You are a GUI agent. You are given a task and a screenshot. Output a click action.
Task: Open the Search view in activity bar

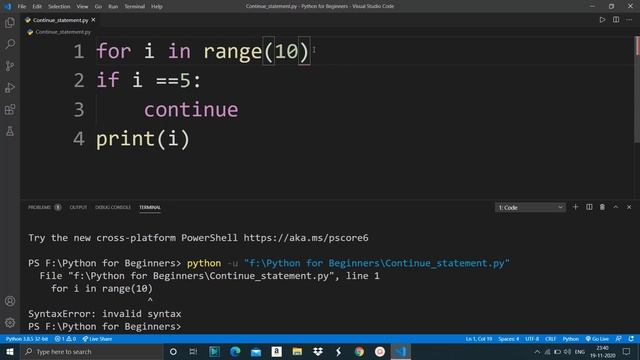pos(10,44)
